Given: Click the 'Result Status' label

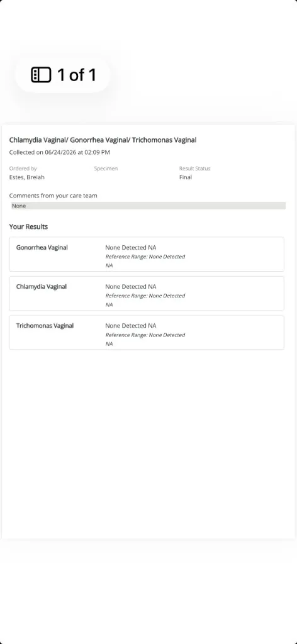Looking at the screenshot, I should click(194, 169).
